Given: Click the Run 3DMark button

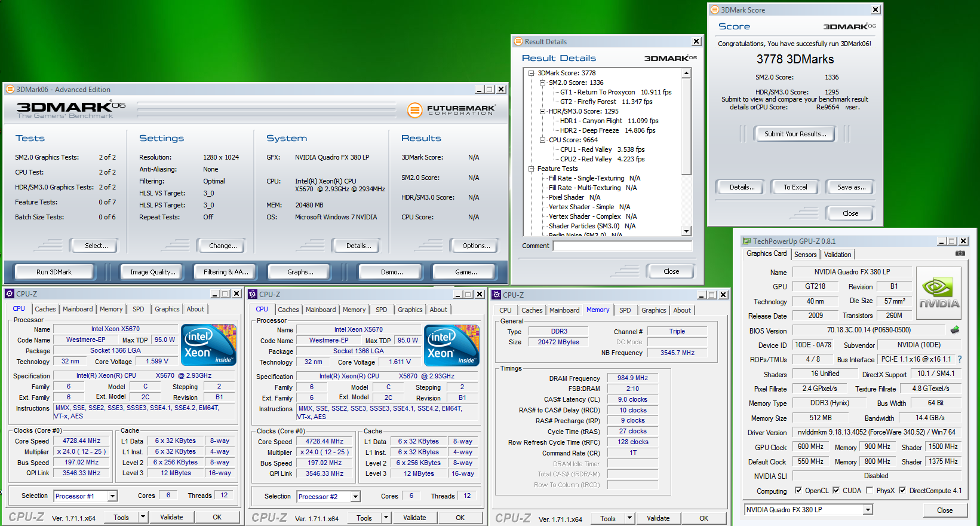Looking at the screenshot, I should pyautogui.click(x=54, y=272).
